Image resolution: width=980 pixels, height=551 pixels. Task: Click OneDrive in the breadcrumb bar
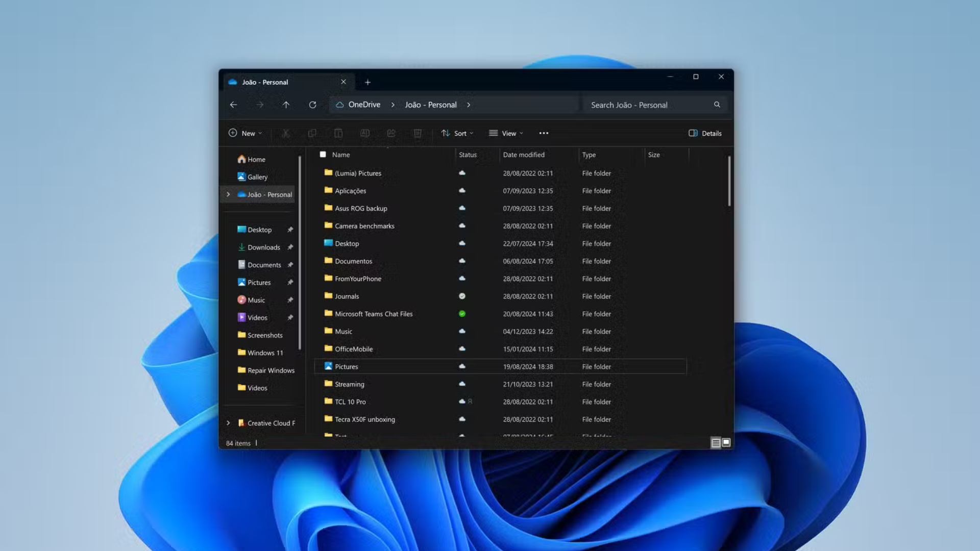[x=364, y=105]
